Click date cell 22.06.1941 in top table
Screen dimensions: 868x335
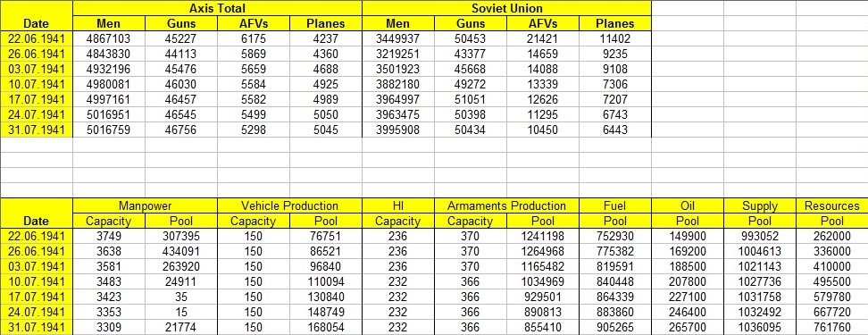(37, 39)
